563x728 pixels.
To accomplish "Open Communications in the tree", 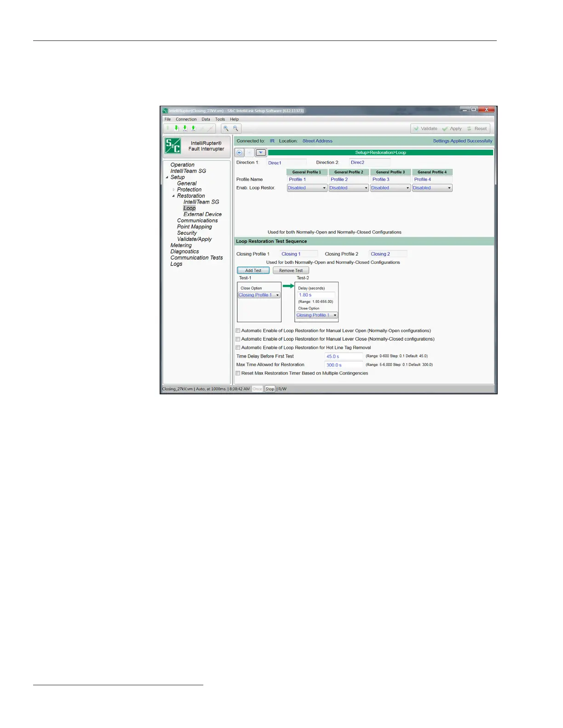I will coord(197,221).
